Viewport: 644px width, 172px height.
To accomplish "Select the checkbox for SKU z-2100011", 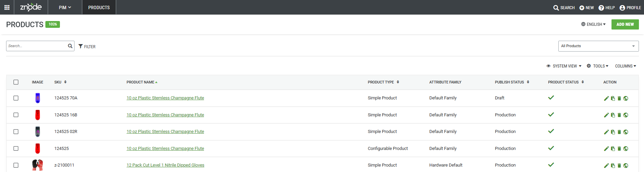I will pos(16,165).
